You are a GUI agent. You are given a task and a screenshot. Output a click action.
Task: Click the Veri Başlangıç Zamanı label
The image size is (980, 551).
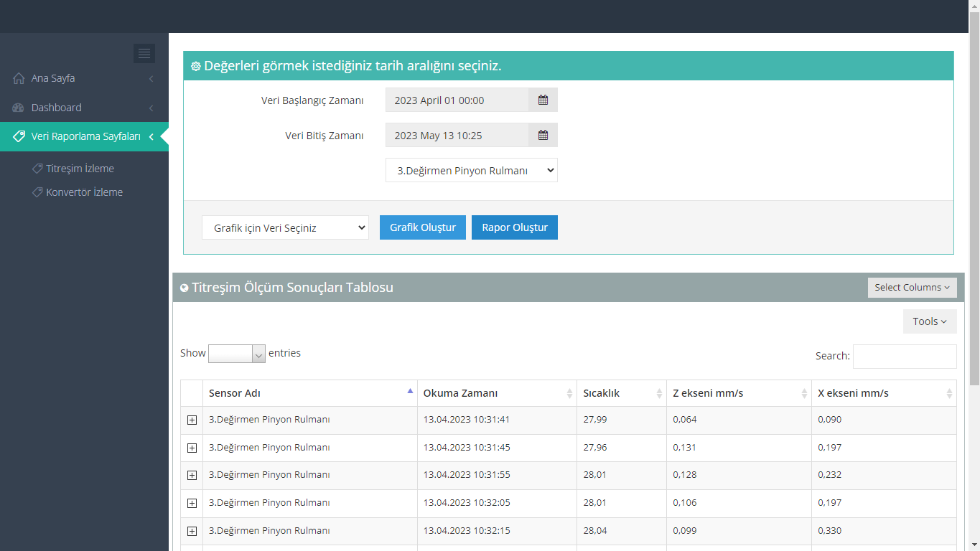(312, 100)
